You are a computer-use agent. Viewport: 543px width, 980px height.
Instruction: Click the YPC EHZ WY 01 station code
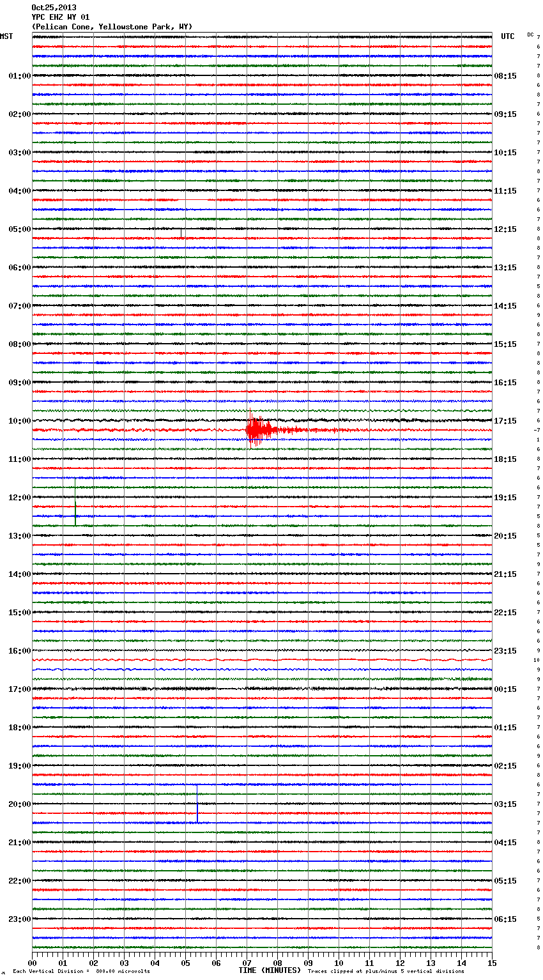(x=60, y=17)
